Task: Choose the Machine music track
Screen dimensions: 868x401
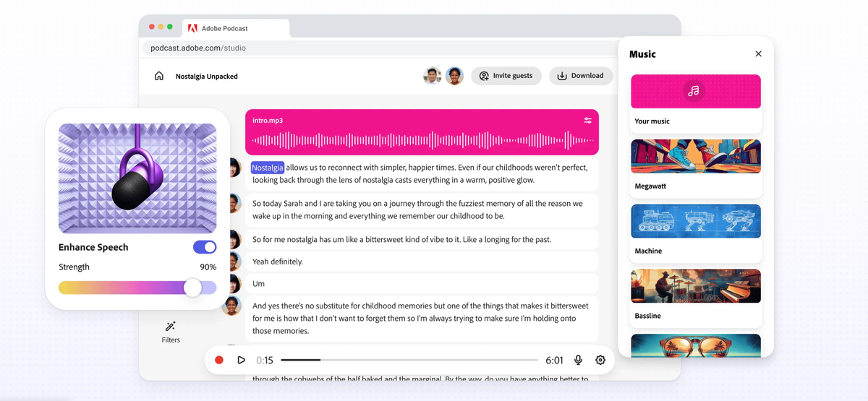Action: click(696, 233)
